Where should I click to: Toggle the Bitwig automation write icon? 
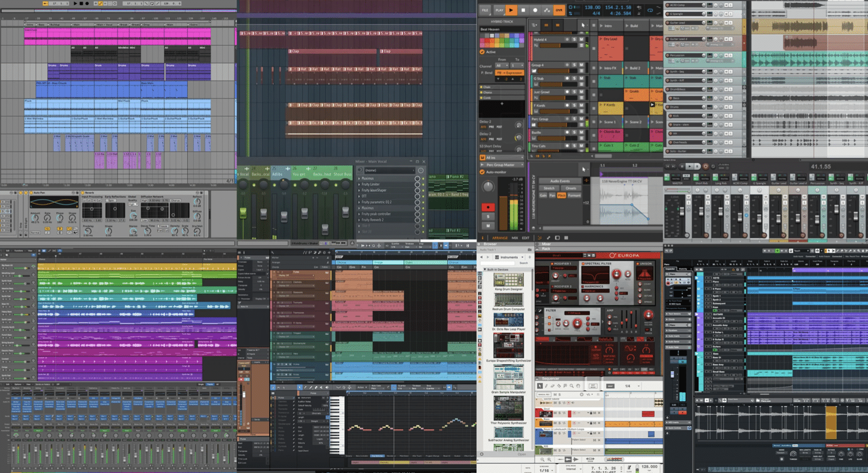pyautogui.click(x=547, y=10)
